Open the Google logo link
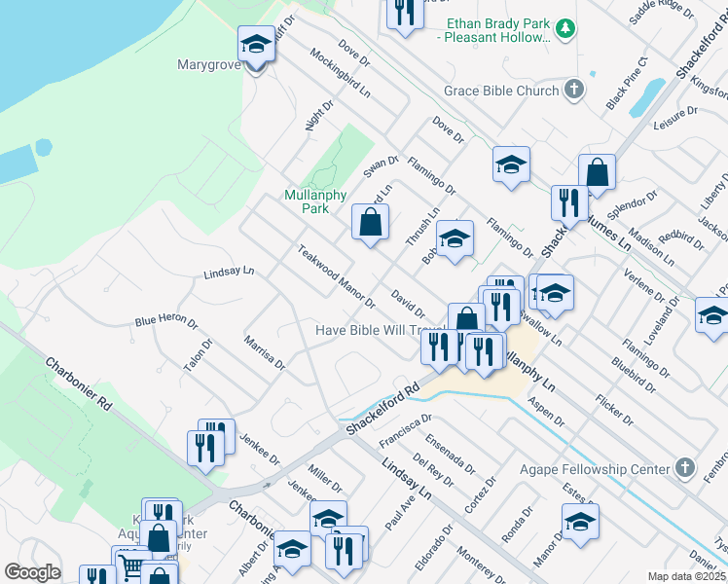Image resolution: width=728 pixels, height=584 pixels. tap(32, 572)
